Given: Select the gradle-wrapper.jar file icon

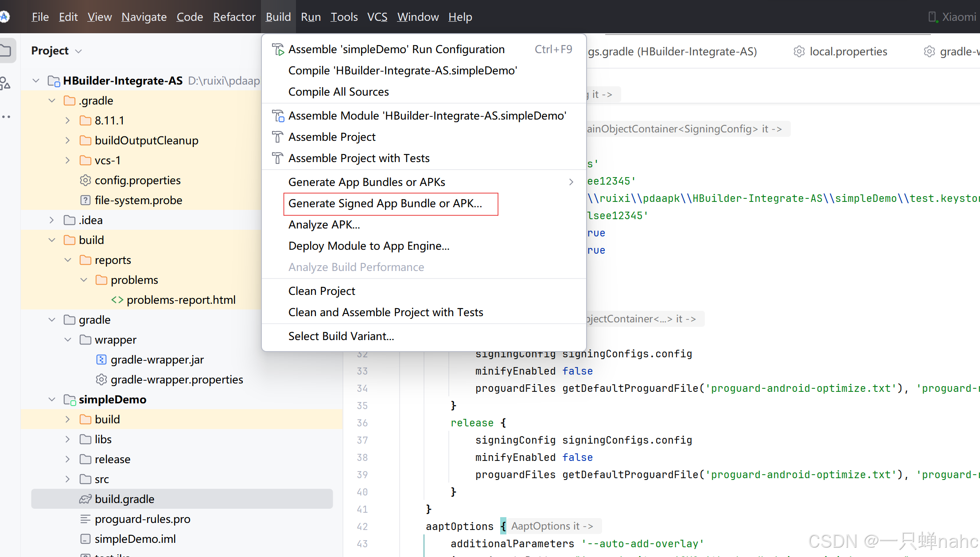Looking at the screenshot, I should [x=101, y=360].
